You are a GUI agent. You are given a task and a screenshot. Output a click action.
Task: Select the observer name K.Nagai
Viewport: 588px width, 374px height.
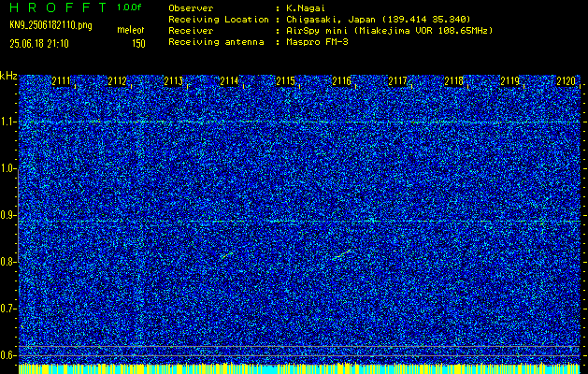[306, 8]
